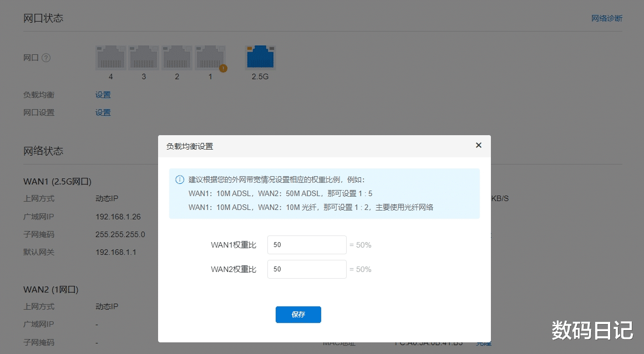Screen dimensions: 644x354
Task: Click the subnet mask 255.255.255.0
Action: (120, 235)
